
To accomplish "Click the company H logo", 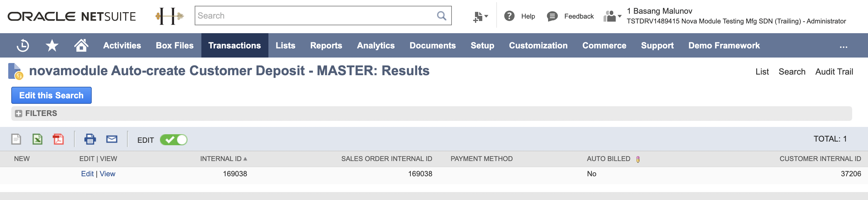I will pos(169,16).
